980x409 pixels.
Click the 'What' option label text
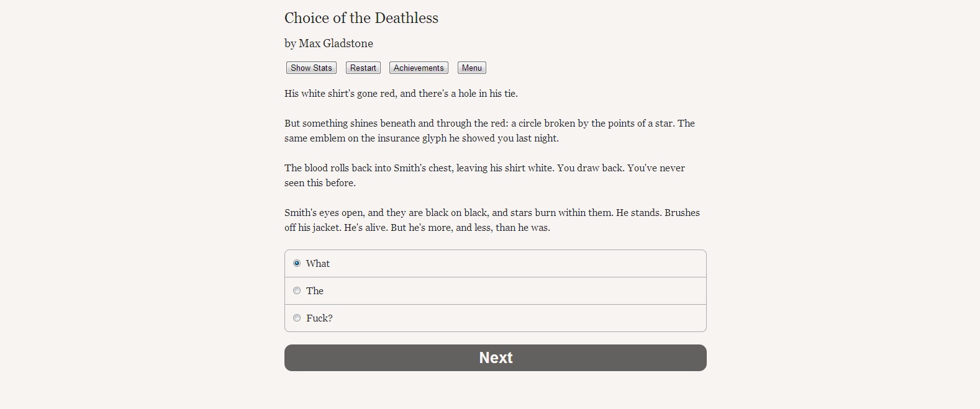click(318, 263)
